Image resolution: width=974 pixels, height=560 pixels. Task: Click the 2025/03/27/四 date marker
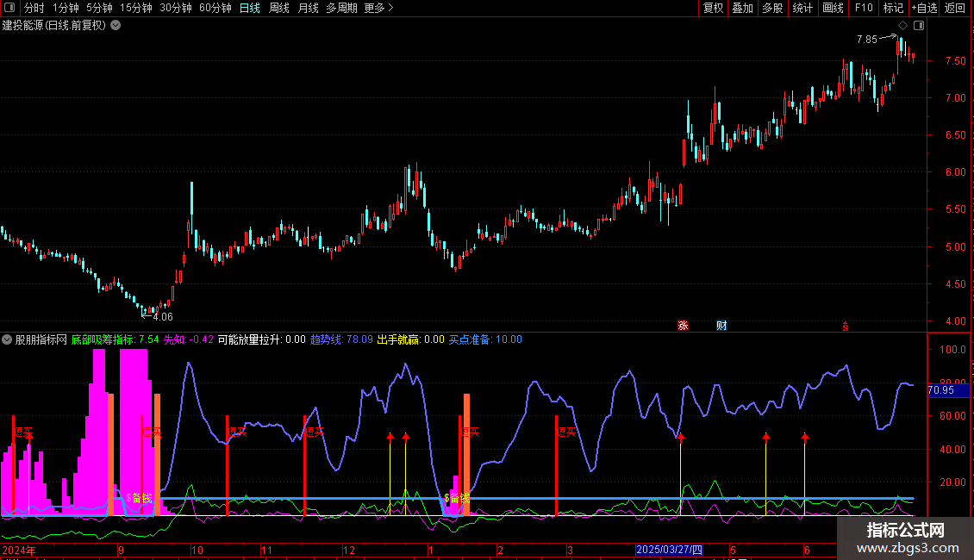669,550
